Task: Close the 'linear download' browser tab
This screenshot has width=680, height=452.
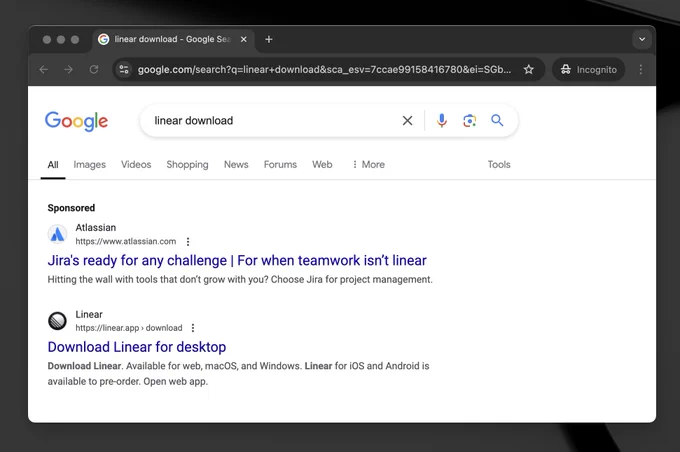Action: (244, 39)
